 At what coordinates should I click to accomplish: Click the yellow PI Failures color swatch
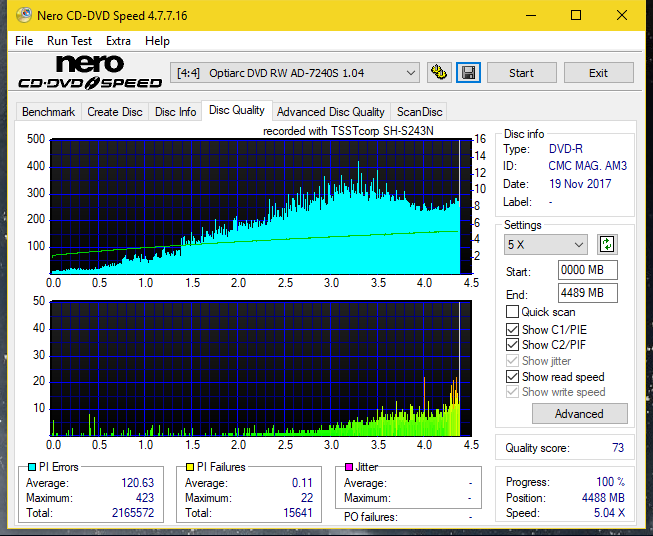[x=190, y=467]
